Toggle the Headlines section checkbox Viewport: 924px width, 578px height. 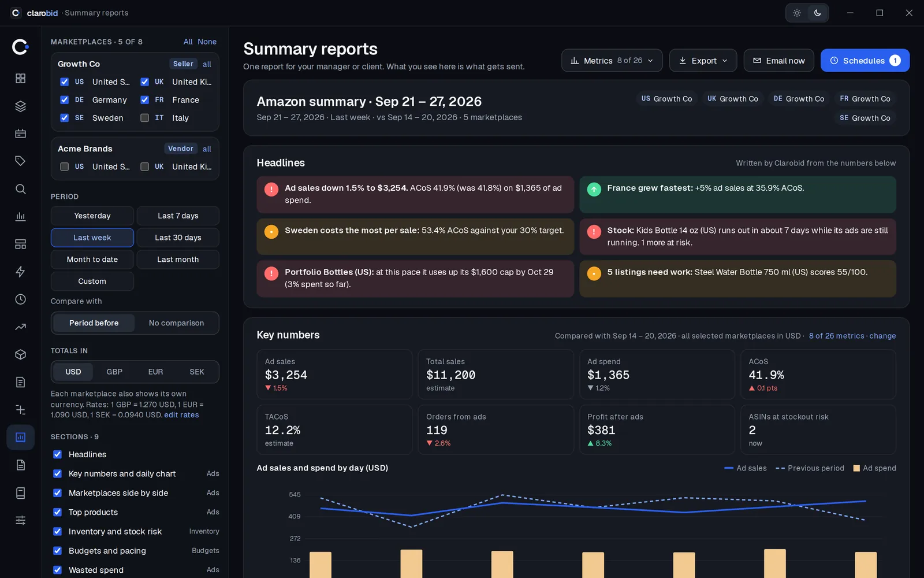[58, 454]
